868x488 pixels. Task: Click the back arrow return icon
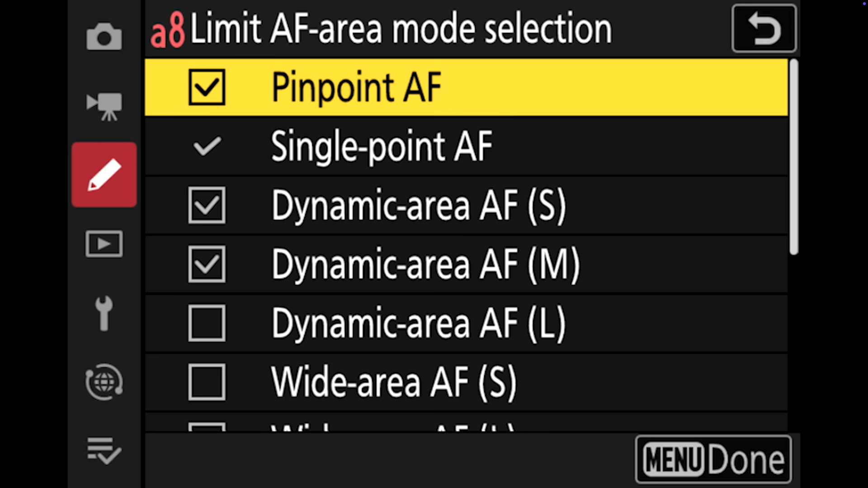click(x=764, y=28)
